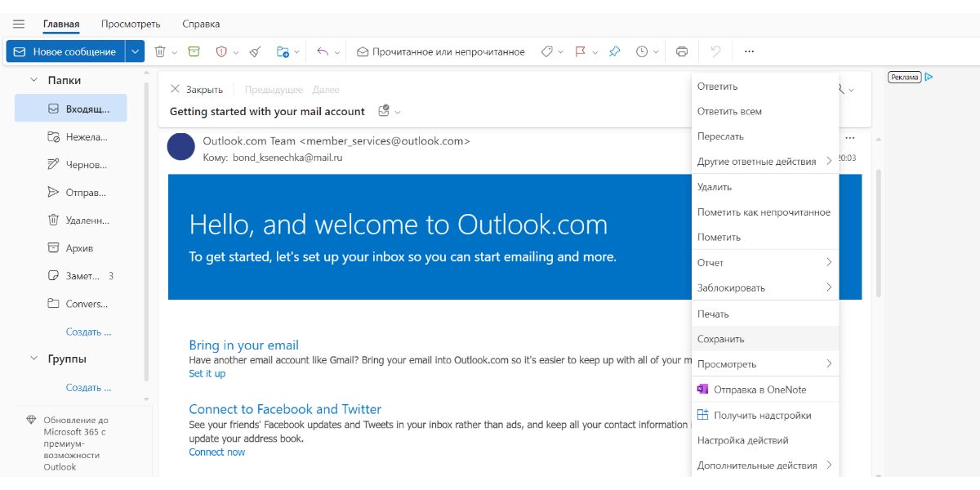Open the Отчет submenu
The height and width of the screenshot is (490, 980).
[x=765, y=263]
